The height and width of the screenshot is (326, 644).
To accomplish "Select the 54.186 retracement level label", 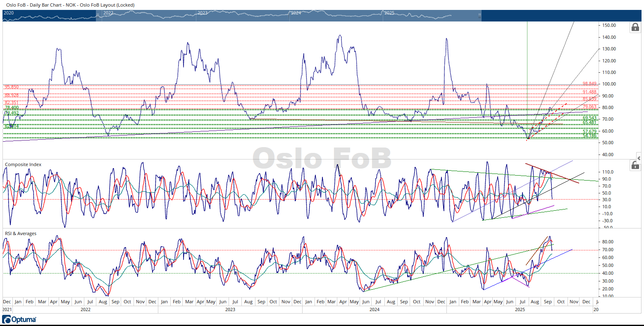I will (589, 136).
